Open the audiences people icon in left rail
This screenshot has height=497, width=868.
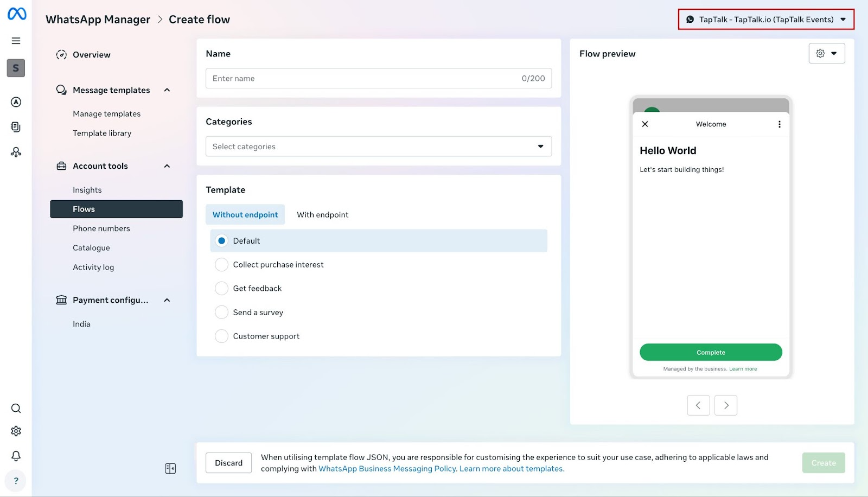16,152
